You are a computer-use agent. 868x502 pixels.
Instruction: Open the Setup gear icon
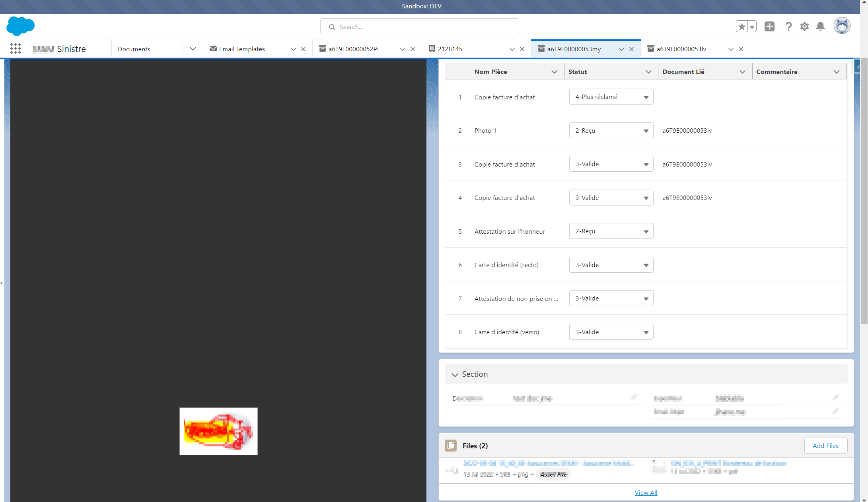click(x=804, y=27)
